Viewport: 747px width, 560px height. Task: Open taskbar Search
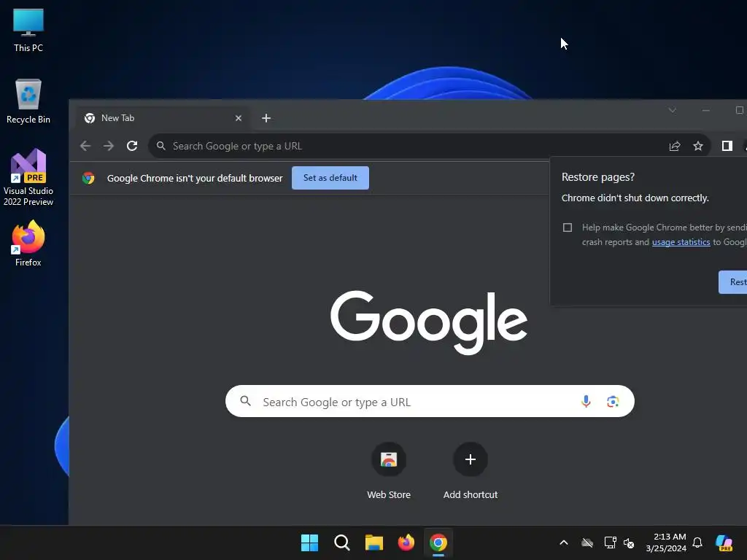tap(341, 542)
